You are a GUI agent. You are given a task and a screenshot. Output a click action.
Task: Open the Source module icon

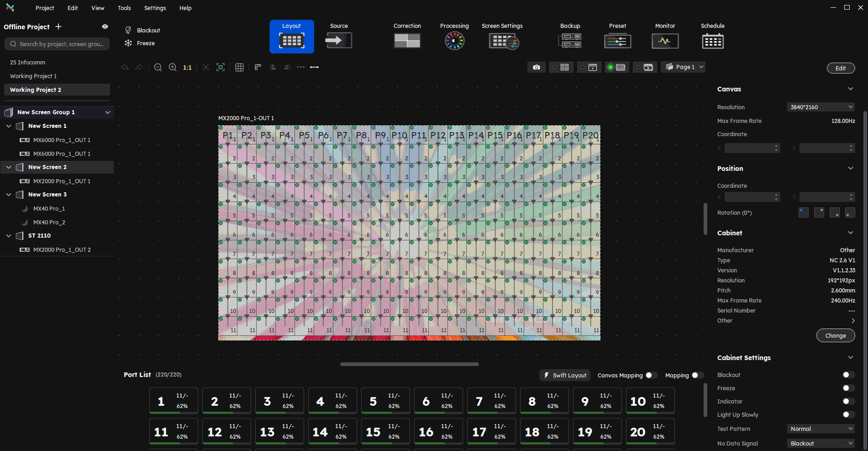coord(338,40)
